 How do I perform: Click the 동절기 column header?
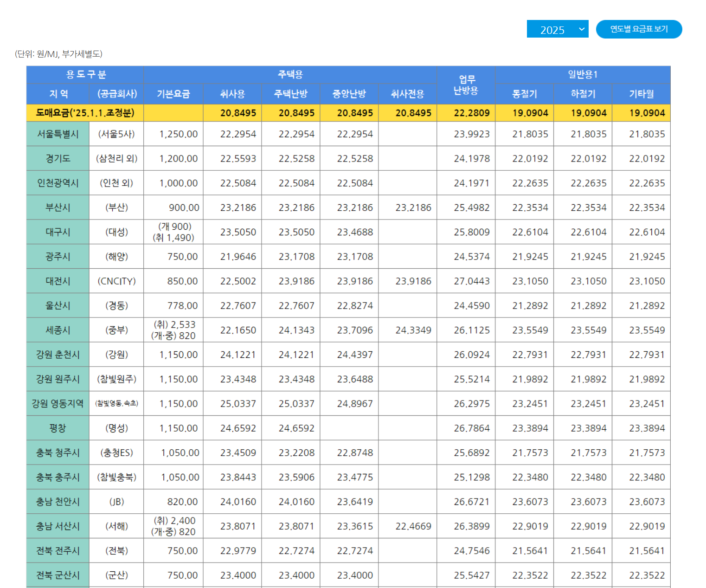click(x=525, y=94)
